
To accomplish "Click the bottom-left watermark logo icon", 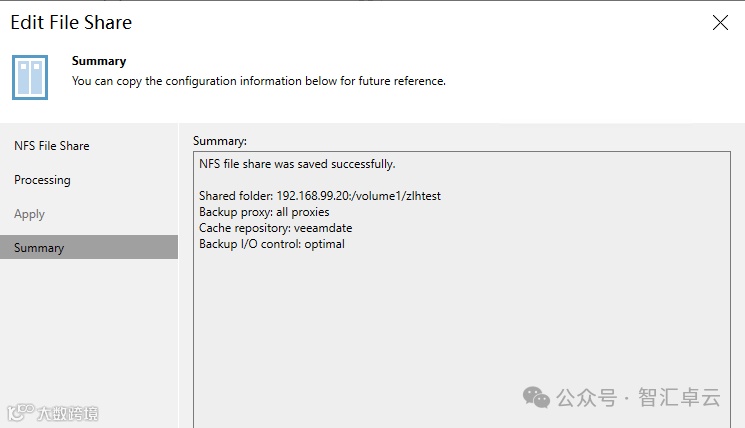I will pyautogui.click(x=19, y=413).
